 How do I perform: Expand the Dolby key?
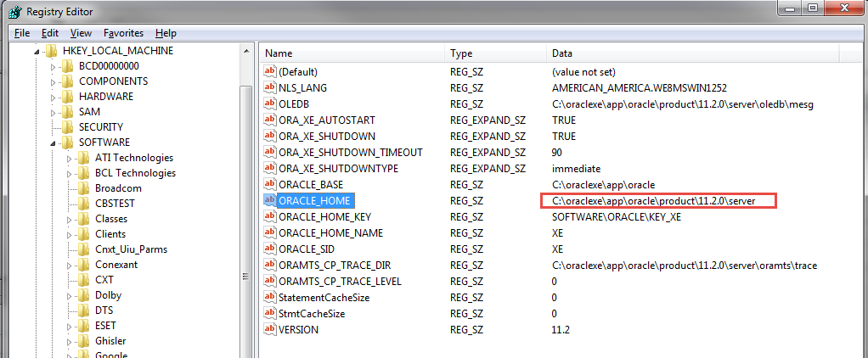[x=69, y=296]
